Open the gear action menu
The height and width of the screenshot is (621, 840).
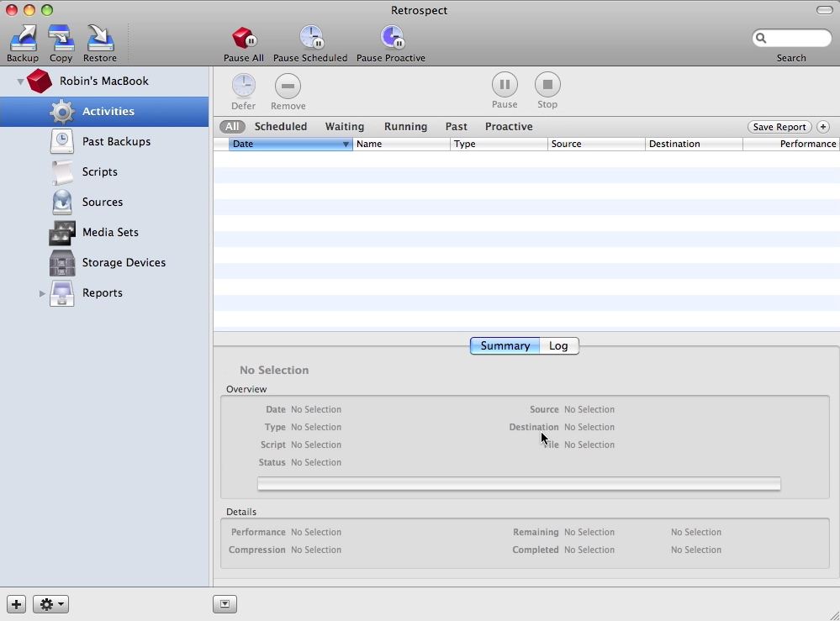[x=51, y=604]
